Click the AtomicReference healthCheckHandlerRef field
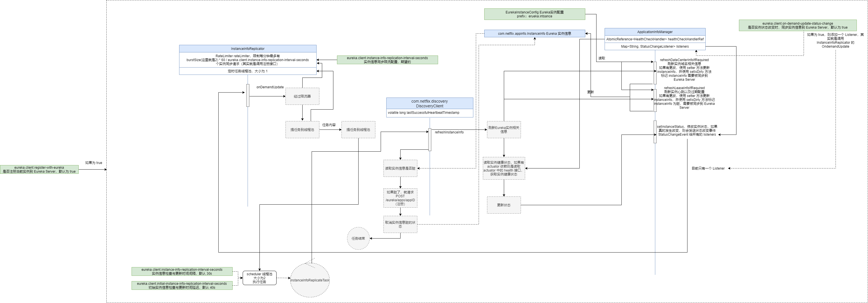 point(655,39)
